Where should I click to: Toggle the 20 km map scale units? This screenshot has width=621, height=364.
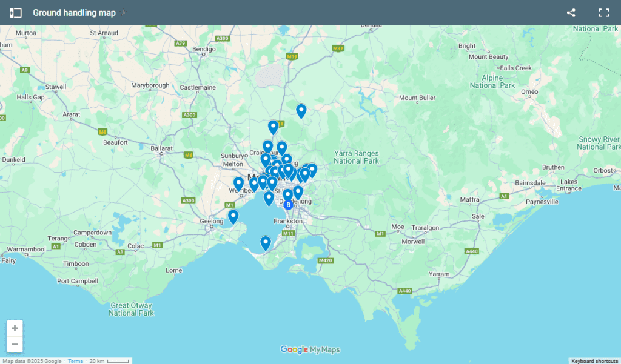(x=109, y=361)
